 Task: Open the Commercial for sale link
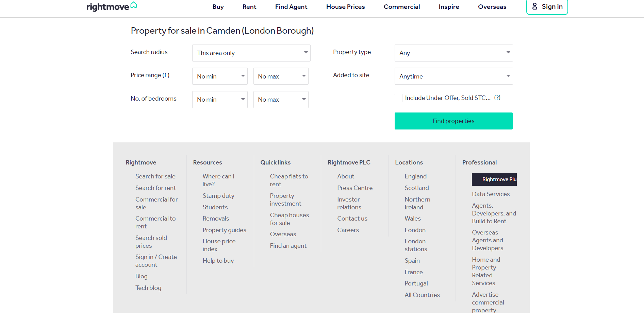156,203
